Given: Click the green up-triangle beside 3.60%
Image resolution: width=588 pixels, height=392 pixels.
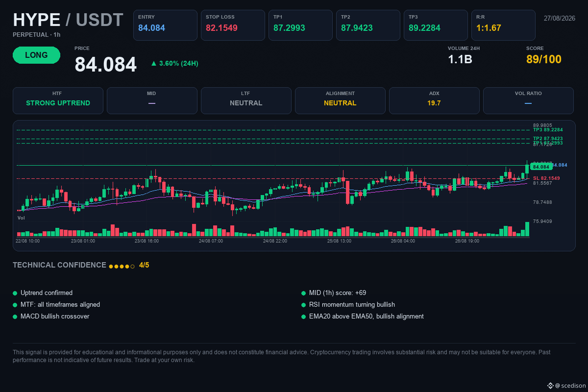Looking at the screenshot, I should pyautogui.click(x=154, y=63).
